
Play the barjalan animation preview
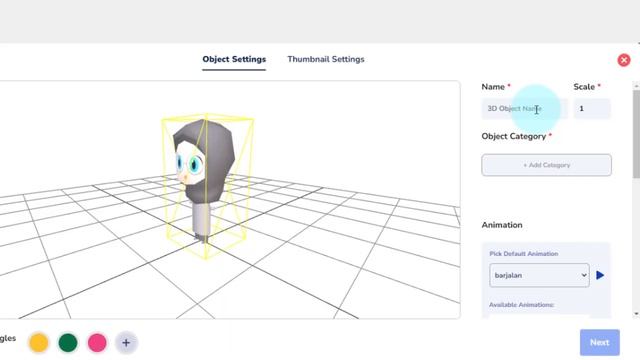click(600, 275)
